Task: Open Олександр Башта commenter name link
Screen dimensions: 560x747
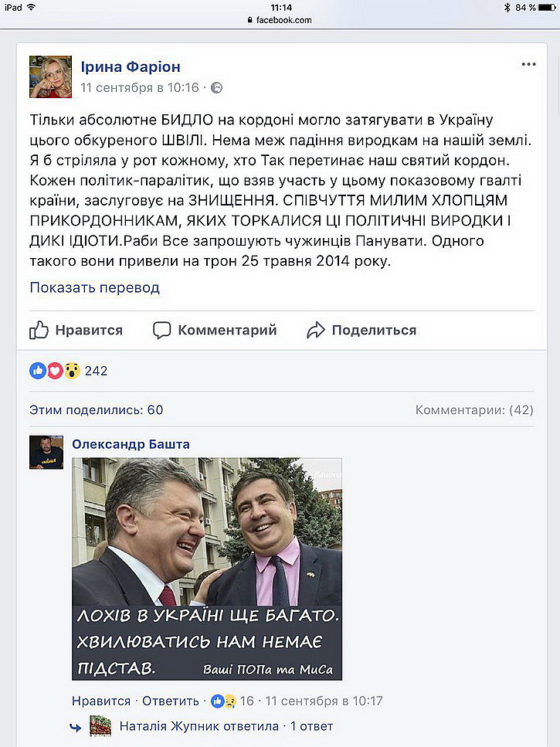Action: click(131, 444)
